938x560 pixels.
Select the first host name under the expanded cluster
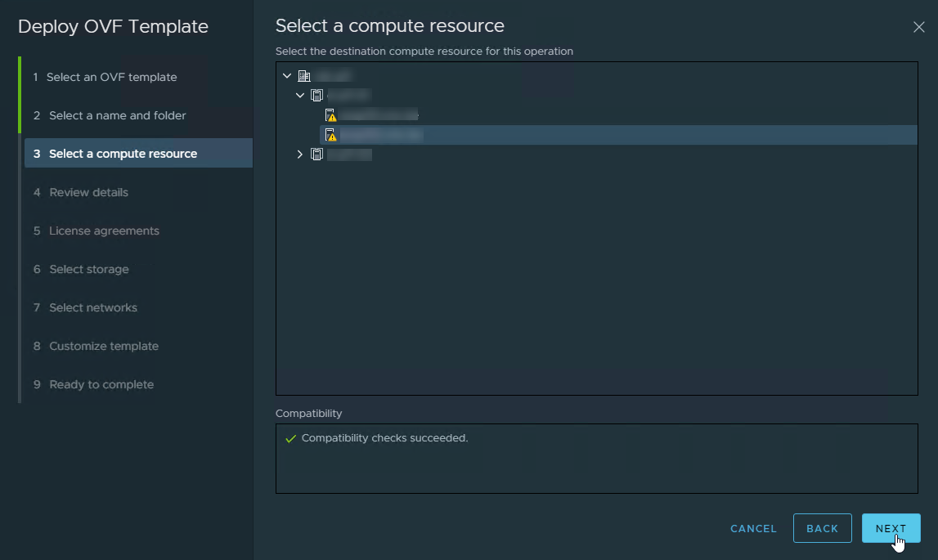coord(378,115)
